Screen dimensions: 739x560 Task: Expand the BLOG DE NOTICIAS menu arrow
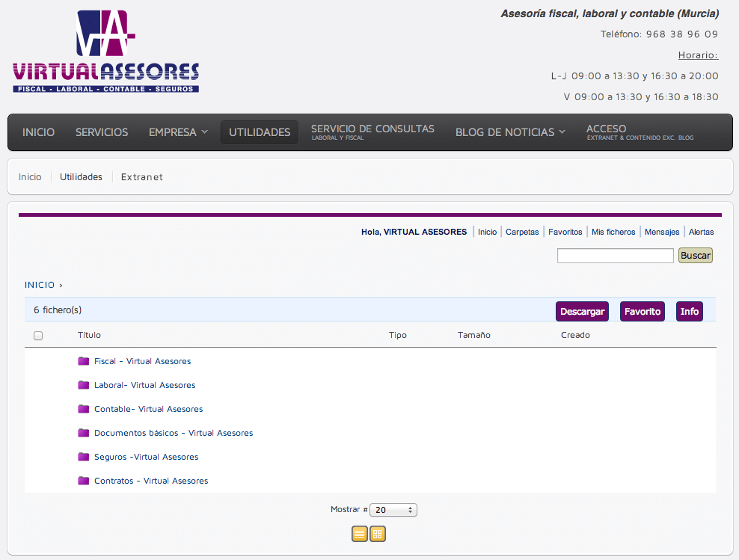[x=562, y=132]
